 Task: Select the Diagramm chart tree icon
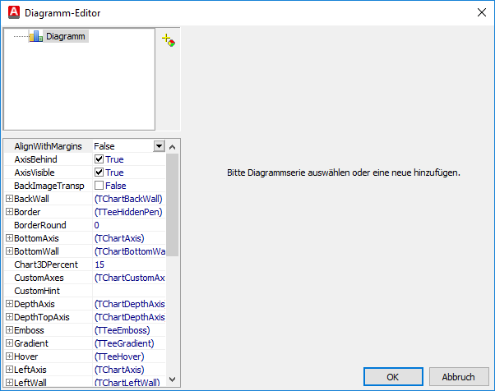(x=36, y=36)
